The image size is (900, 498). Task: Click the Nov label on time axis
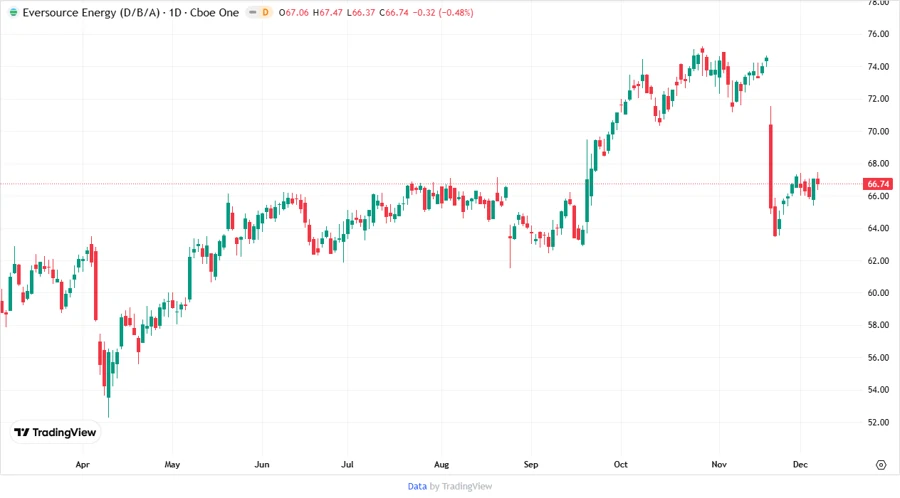[719, 465]
